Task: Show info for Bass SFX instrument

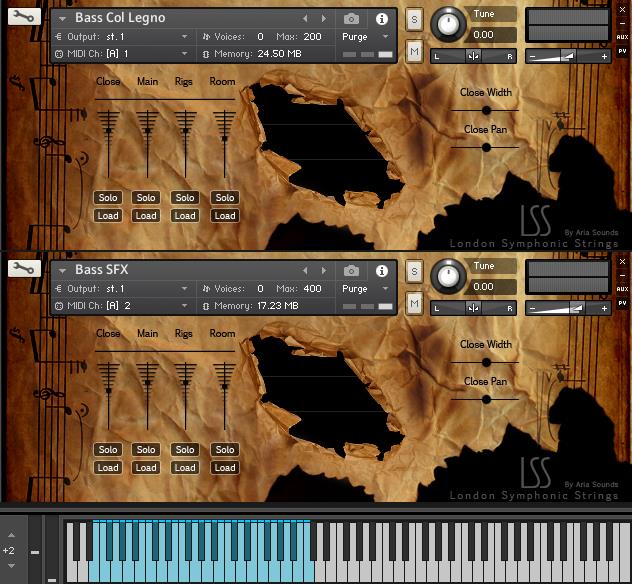Action: [382, 271]
